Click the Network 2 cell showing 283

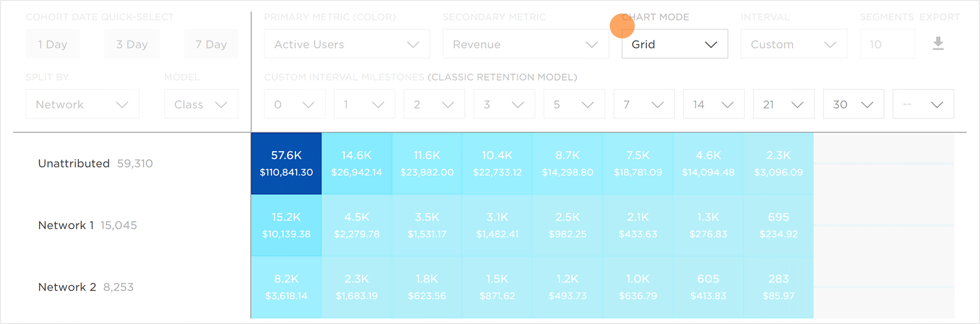coord(778,287)
